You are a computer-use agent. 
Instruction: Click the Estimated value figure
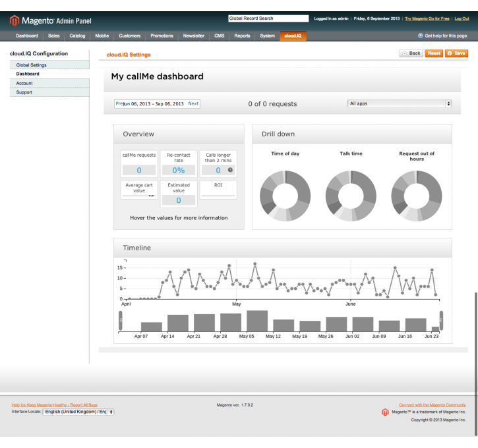coord(179,200)
